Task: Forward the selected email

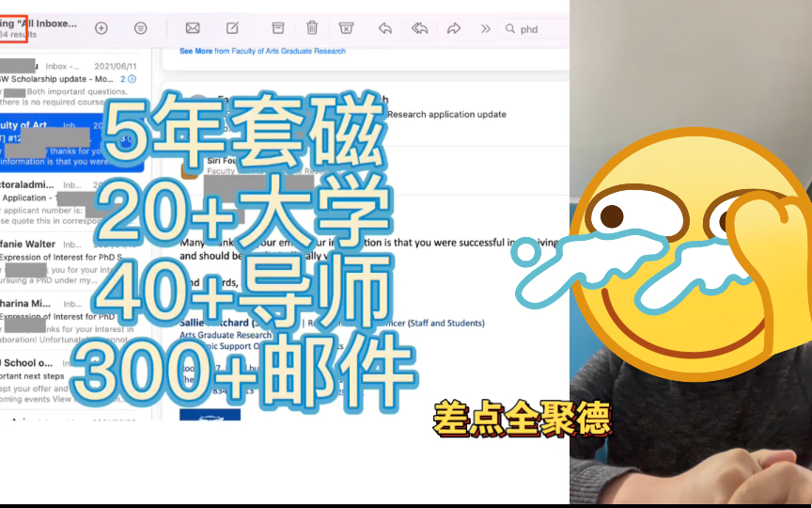Action: tap(454, 28)
